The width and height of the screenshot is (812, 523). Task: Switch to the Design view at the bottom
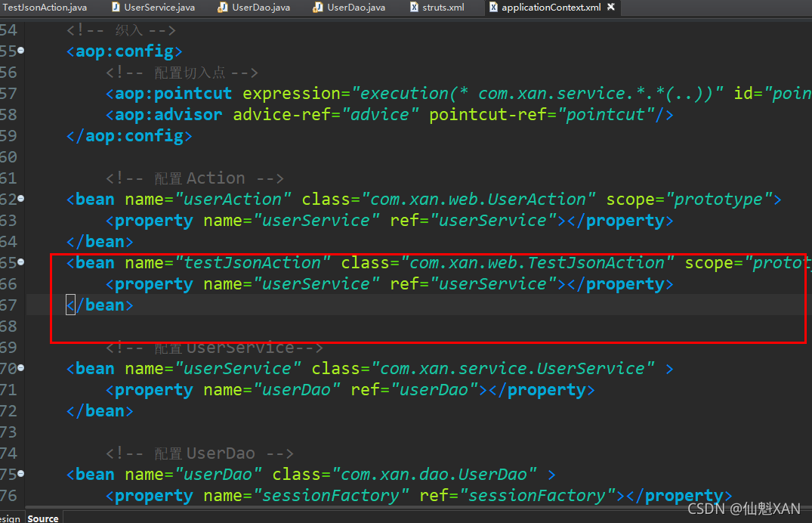click(9, 518)
